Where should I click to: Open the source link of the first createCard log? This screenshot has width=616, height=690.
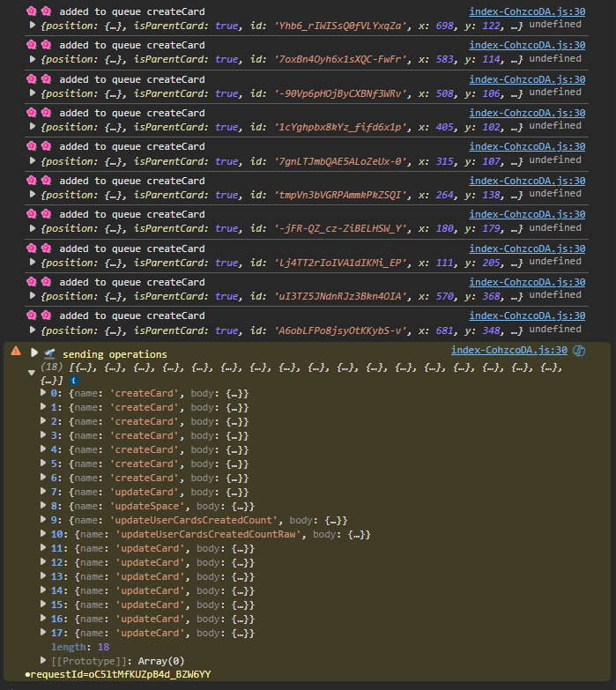pyautogui.click(x=527, y=11)
